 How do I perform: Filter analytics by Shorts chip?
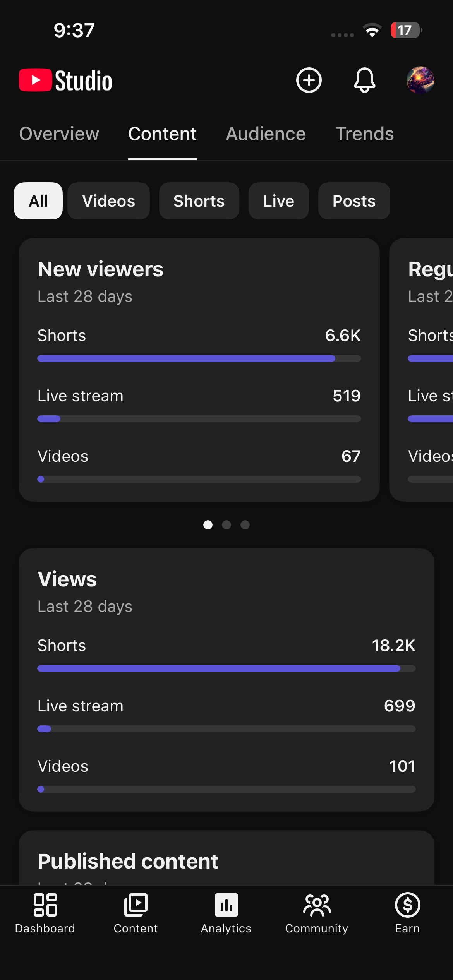tap(199, 201)
